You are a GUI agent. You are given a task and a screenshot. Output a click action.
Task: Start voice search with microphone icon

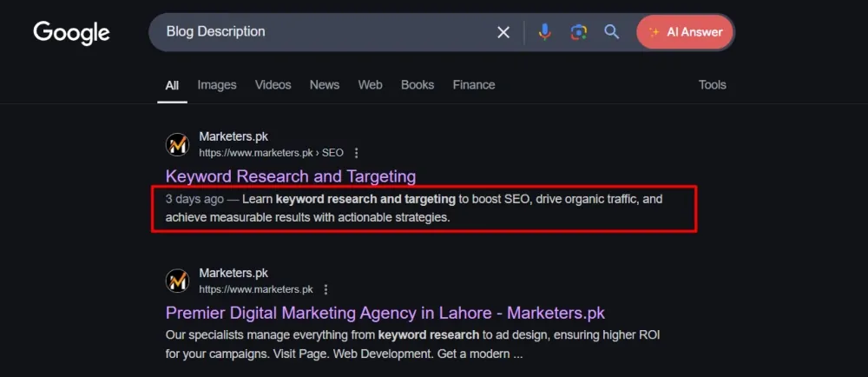[x=544, y=32]
